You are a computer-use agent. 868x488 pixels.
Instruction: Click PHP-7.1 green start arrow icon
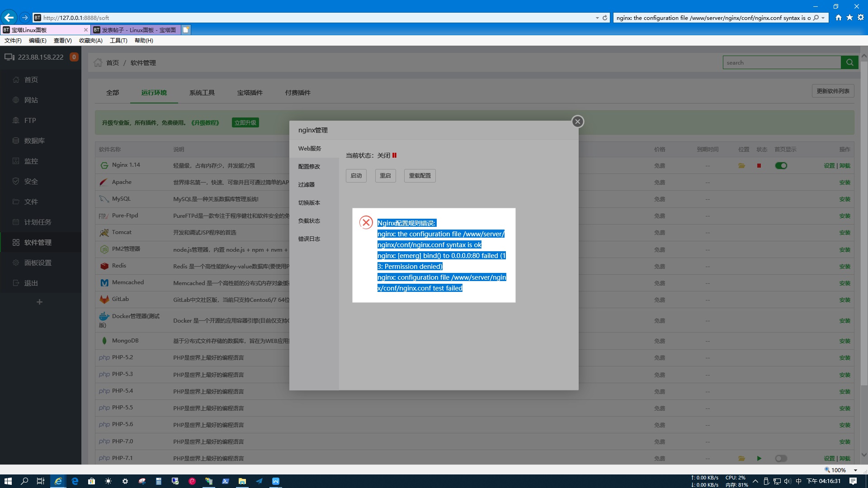click(759, 458)
